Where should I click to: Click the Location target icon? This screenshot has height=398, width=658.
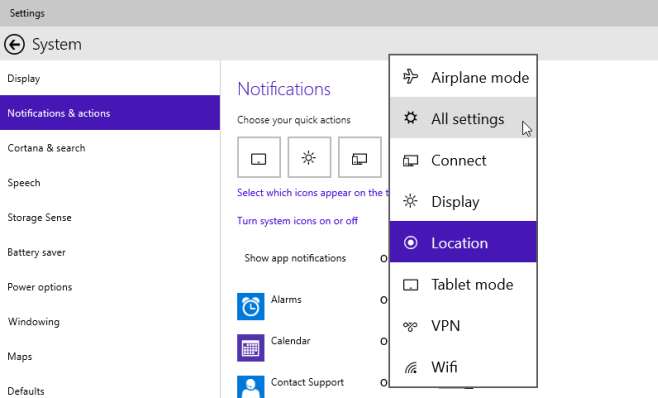(x=410, y=242)
